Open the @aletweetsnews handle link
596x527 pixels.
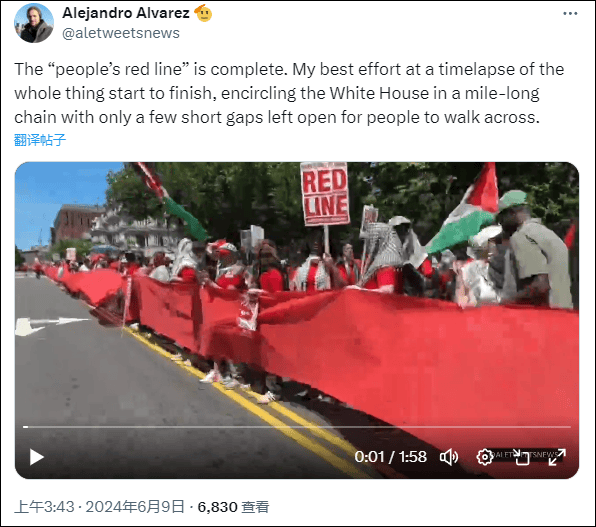121,33
